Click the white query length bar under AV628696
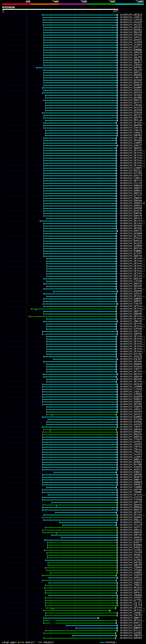The height and width of the screenshot is (644, 146). pos(60,10)
